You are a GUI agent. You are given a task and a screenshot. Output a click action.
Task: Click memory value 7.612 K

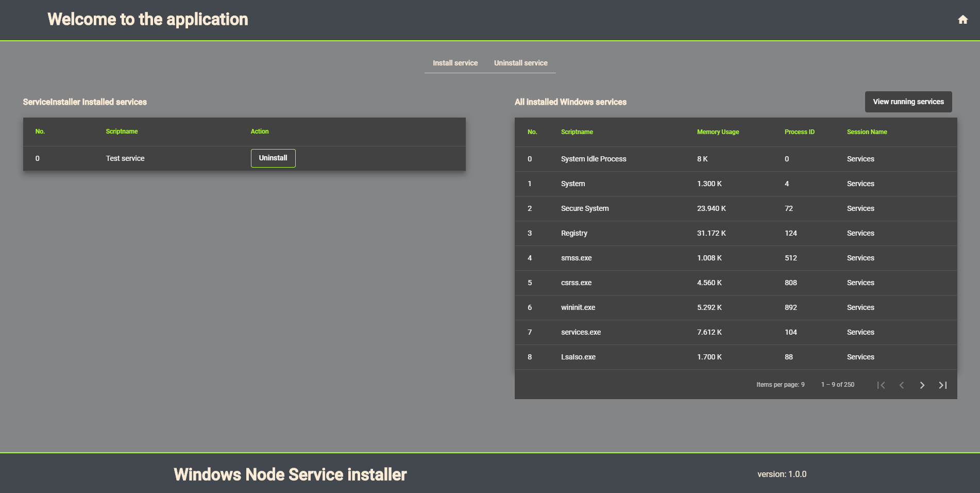[709, 332]
